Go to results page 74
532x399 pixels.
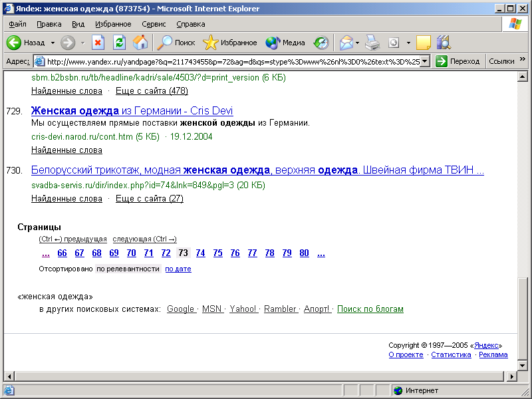[x=201, y=253]
